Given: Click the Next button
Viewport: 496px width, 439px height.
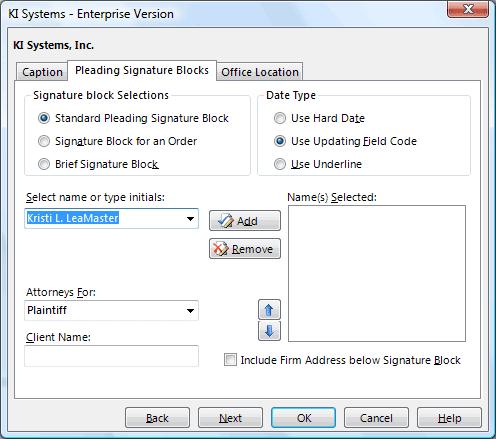Looking at the screenshot, I should tap(230, 417).
